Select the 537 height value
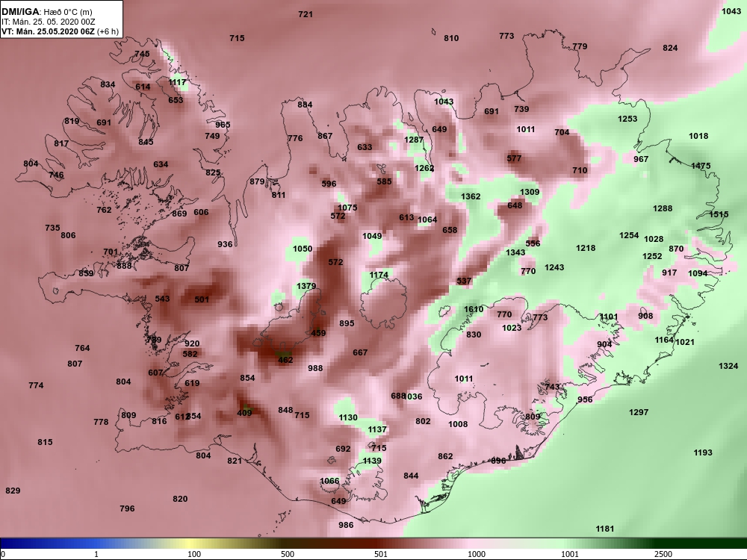The width and height of the screenshot is (747, 560). point(464,281)
